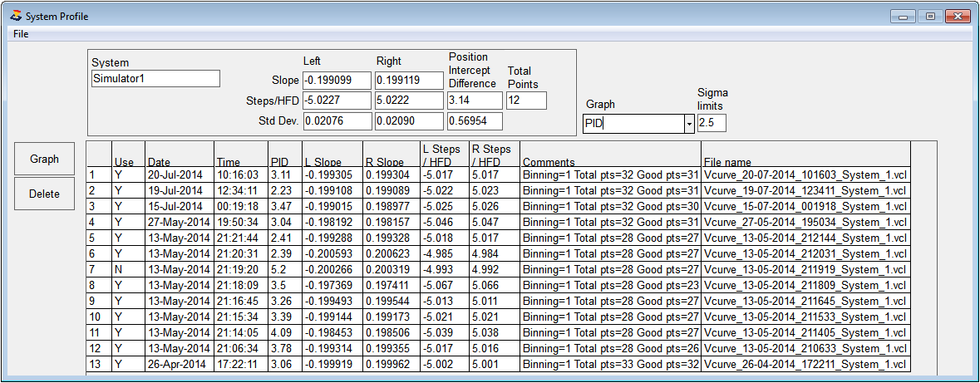This screenshot has height=383, width=980.
Task: Maximize the System Profile window
Action: [x=930, y=17]
